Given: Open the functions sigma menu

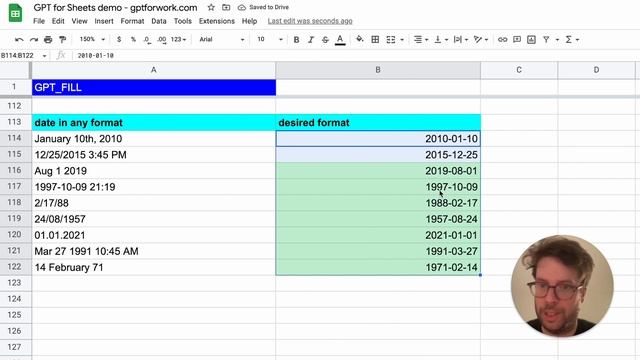Looking at the screenshot, I should [x=572, y=40].
